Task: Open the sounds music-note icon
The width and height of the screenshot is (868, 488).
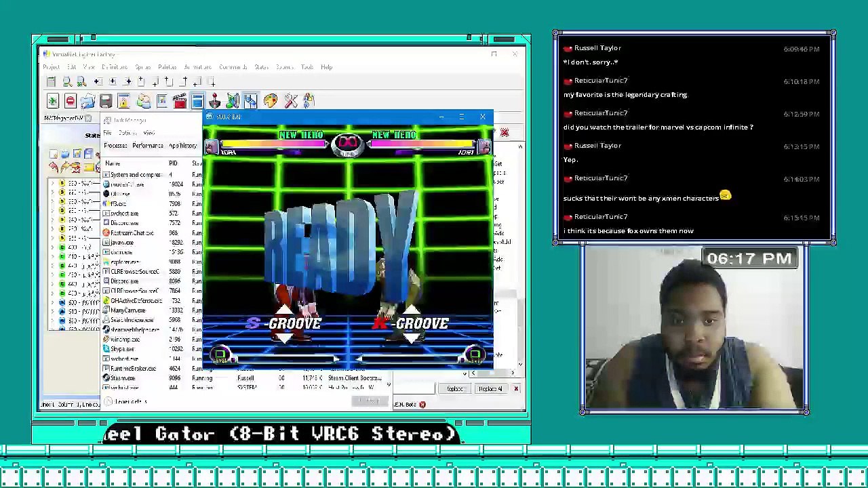Action: (x=233, y=101)
